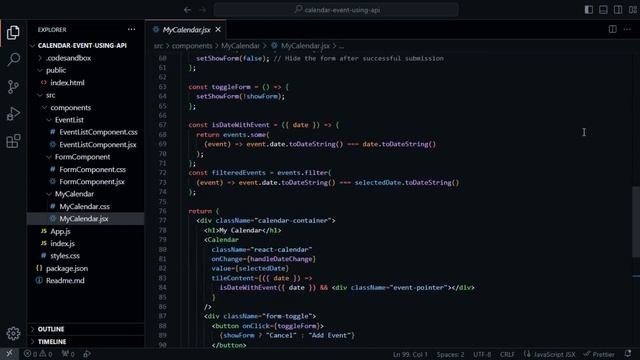Click the filteredEvents variable on line 72
The image size is (640, 360).
tap(238, 173)
